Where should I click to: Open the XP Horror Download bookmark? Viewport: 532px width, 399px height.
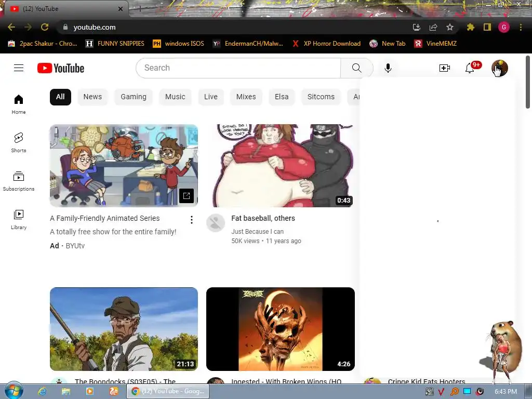coord(326,44)
